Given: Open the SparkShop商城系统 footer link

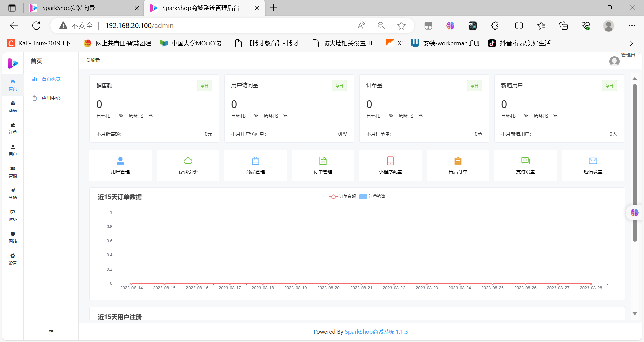Looking at the screenshot, I should [369, 332].
